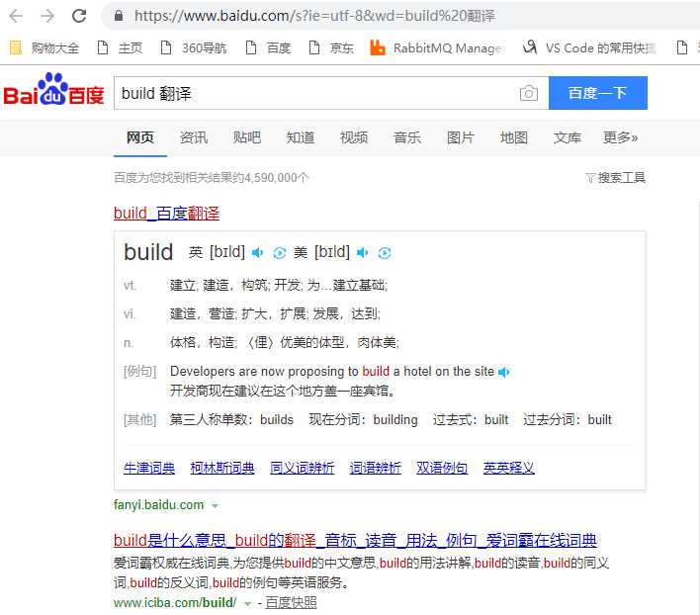Expand the www.iciba.com/build/ dropdown arrow
Screen dimensions: 700x615
tap(248, 604)
